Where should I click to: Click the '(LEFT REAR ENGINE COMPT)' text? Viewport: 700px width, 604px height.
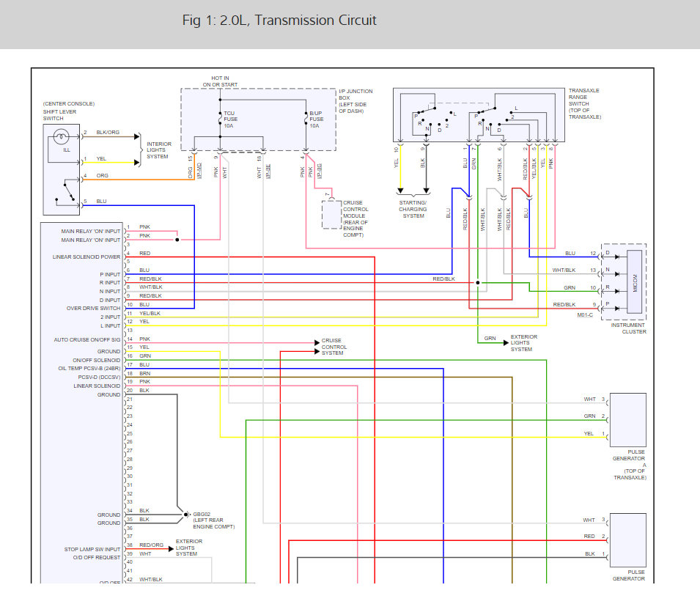click(x=214, y=523)
